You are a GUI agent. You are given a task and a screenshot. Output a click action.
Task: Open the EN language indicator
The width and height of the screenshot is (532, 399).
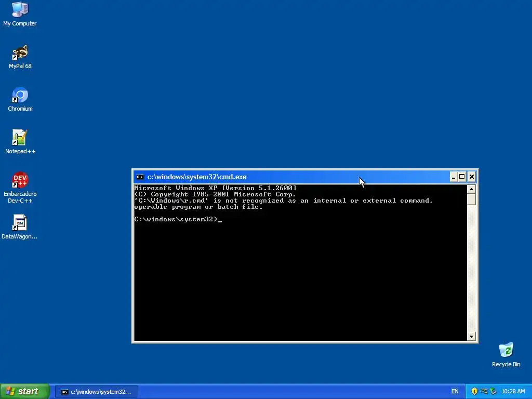click(455, 392)
